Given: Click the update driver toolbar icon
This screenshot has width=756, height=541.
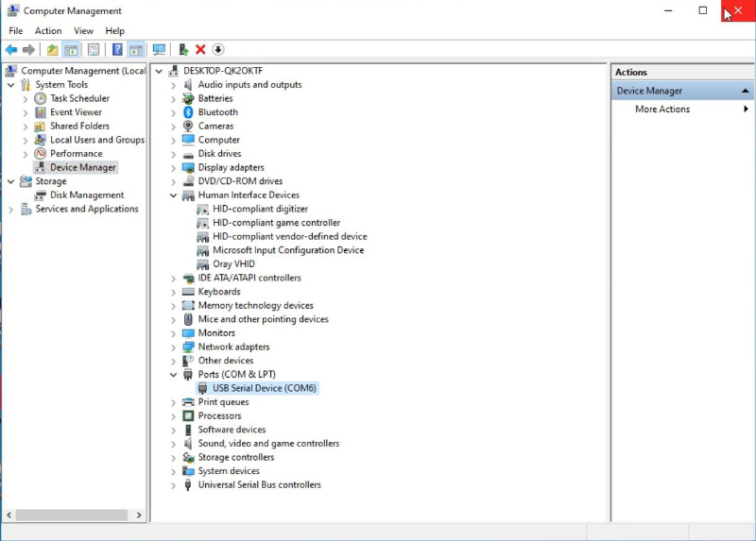Looking at the screenshot, I should pos(182,49).
